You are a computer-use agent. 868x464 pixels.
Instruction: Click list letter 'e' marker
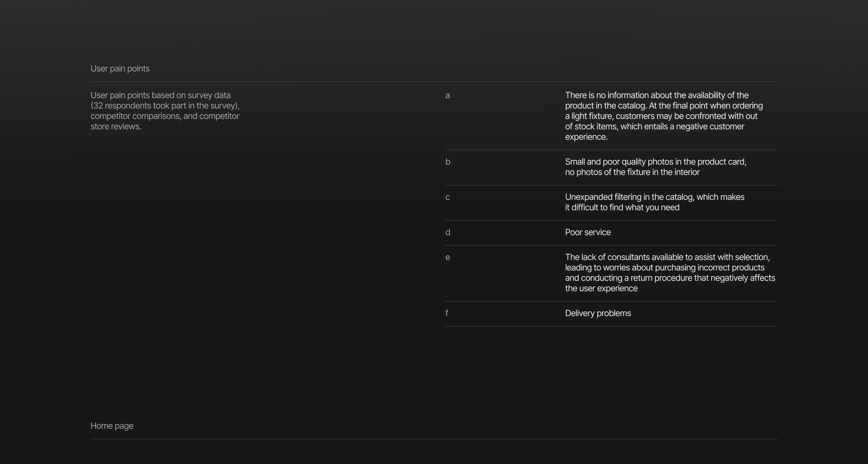point(448,258)
